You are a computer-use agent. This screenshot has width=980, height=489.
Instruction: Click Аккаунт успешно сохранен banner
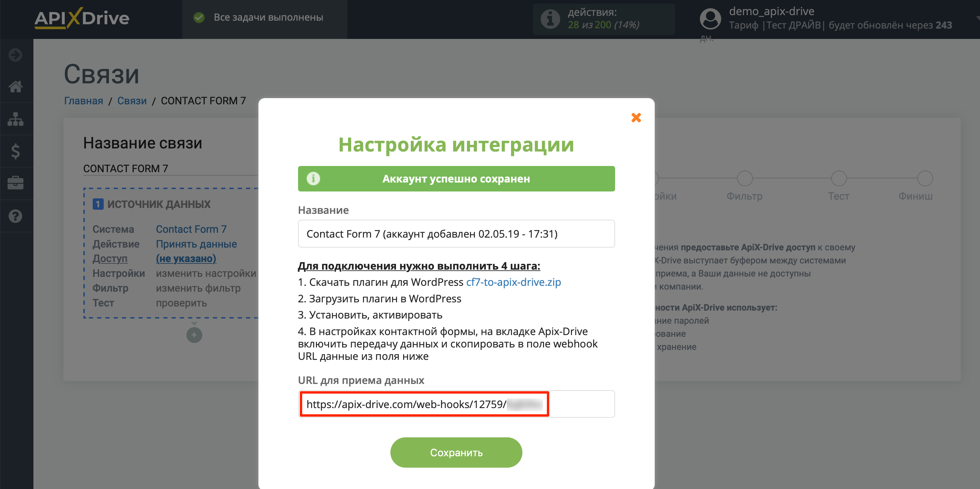click(x=456, y=178)
